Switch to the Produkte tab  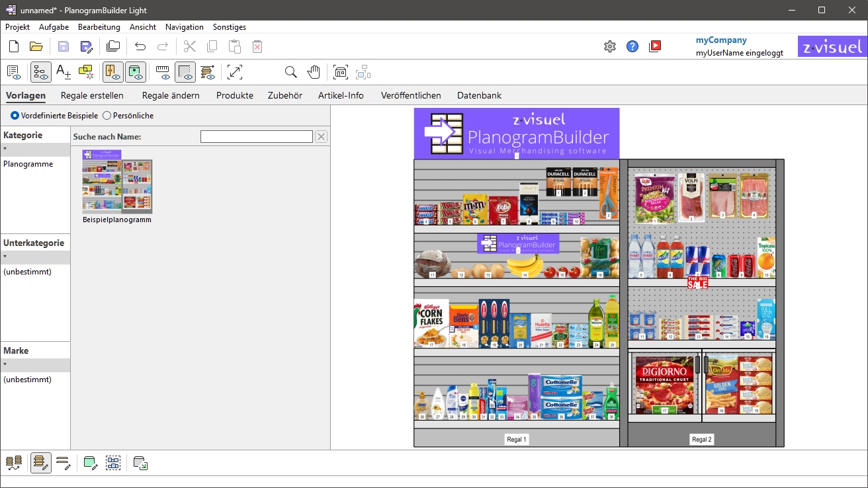235,95
